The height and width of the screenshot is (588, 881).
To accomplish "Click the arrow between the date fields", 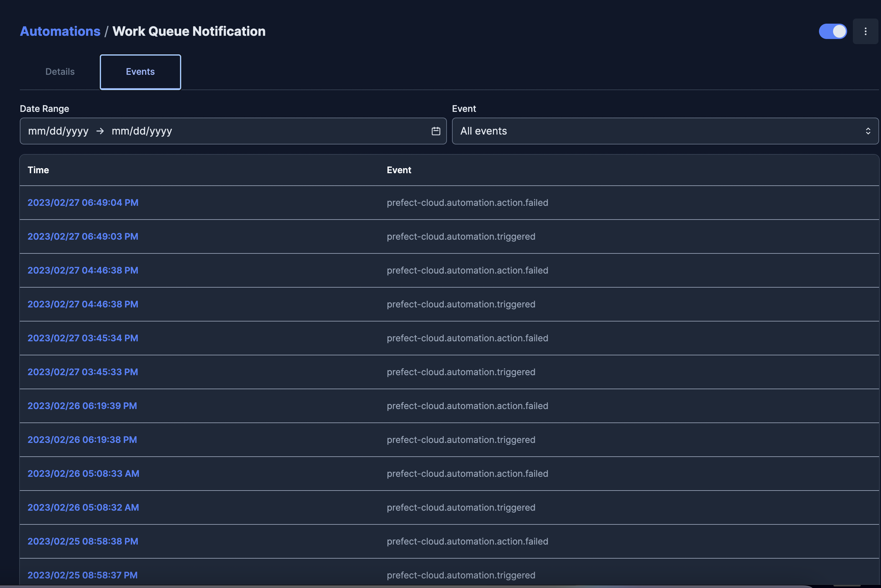I will pos(100,131).
